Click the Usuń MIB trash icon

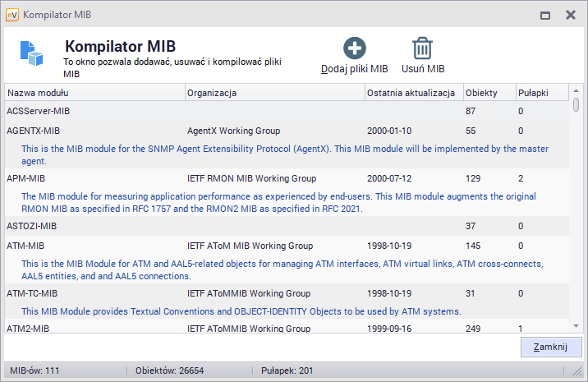tap(423, 48)
